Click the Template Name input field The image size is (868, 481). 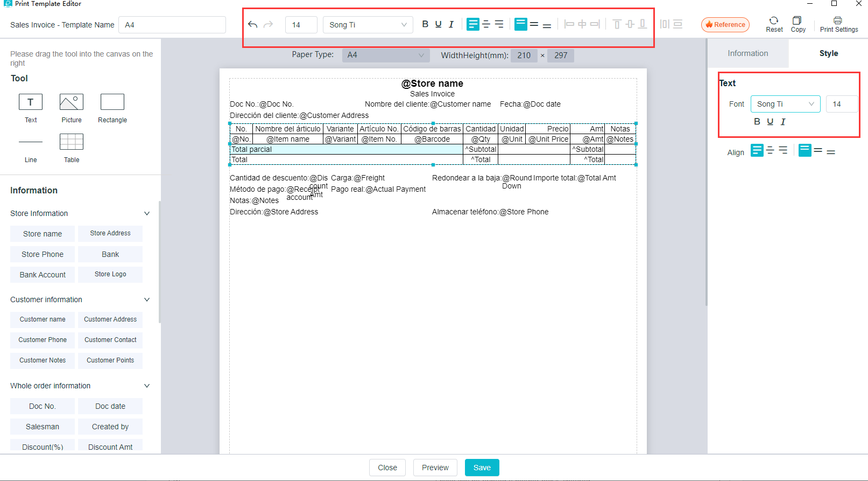172,25
